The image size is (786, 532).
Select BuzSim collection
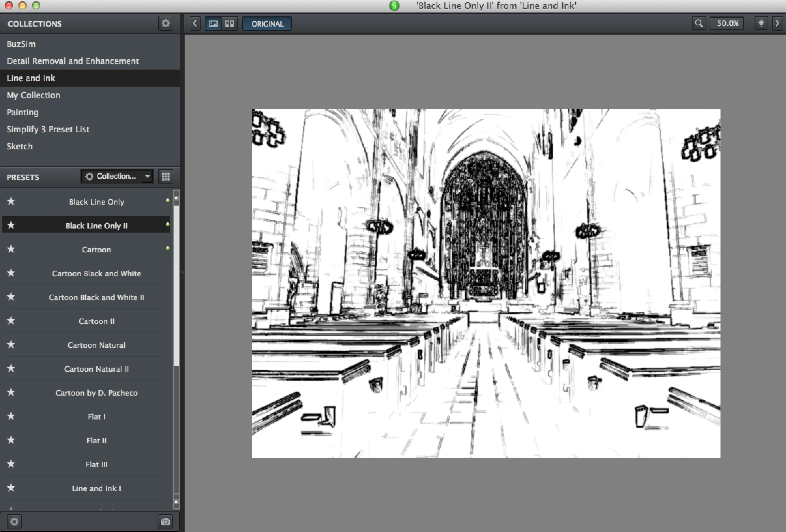(90, 44)
